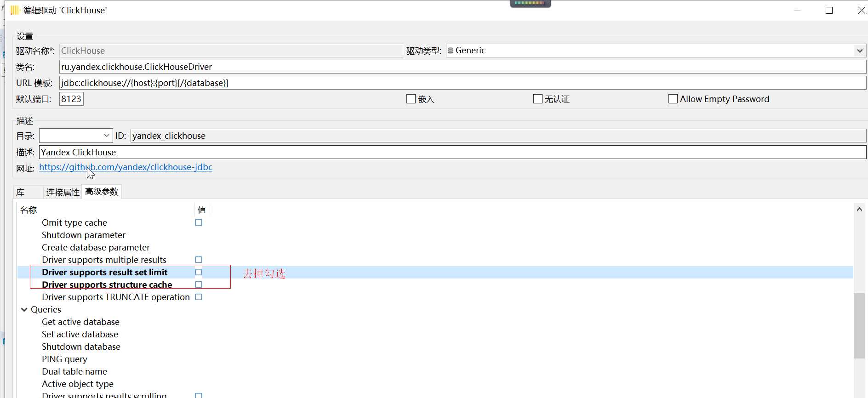Viewport: 868px width, 398px height.
Task: Click the ID field yandex_clickhouse
Action: point(498,136)
